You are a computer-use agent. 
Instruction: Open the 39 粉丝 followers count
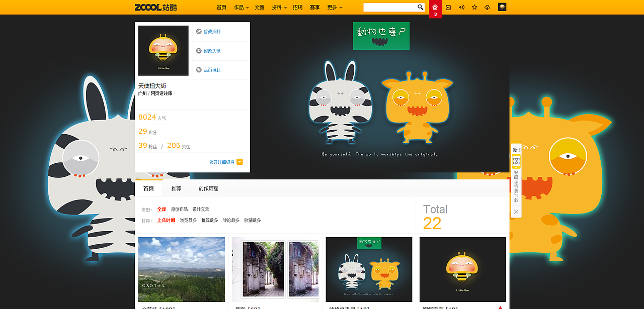[147, 145]
